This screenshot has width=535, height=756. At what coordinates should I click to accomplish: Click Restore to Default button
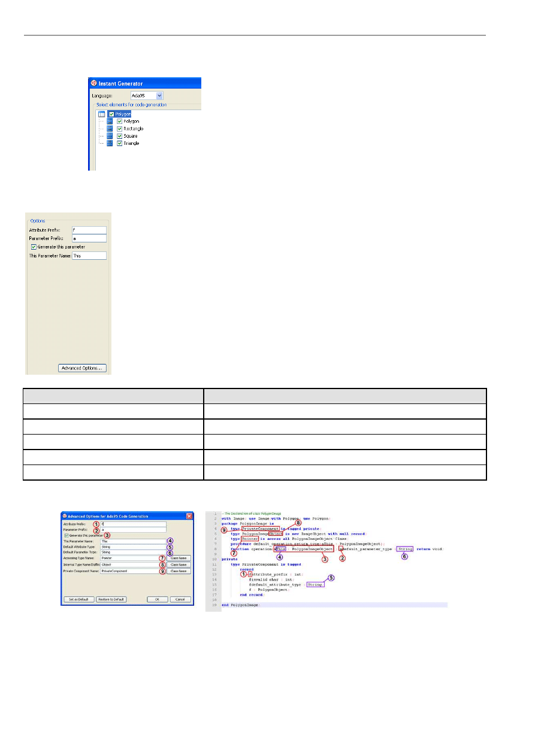(x=111, y=599)
